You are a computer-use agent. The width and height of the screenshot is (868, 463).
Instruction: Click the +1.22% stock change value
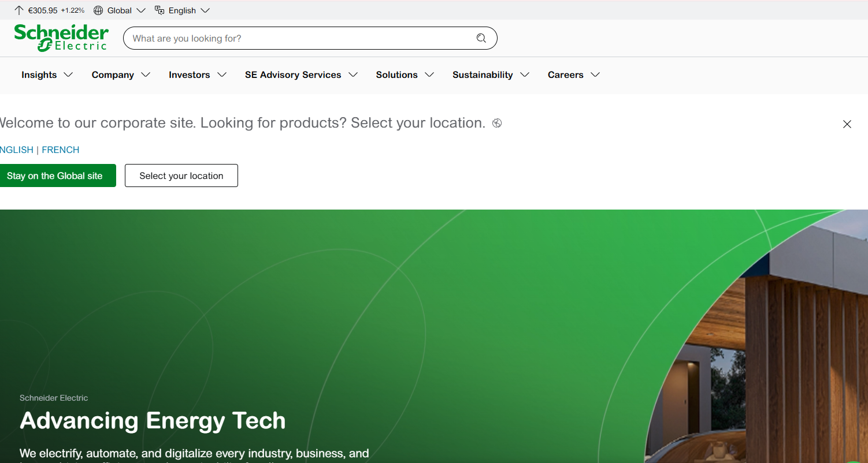coord(73,10)
